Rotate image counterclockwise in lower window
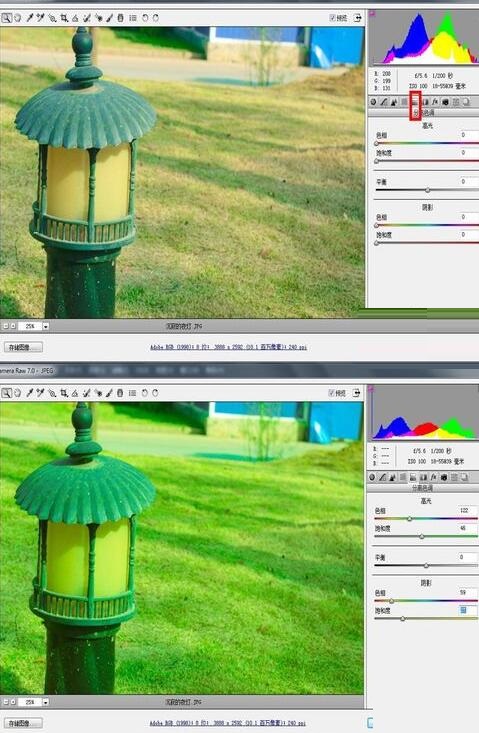479x733 pixels. (144, 393)
